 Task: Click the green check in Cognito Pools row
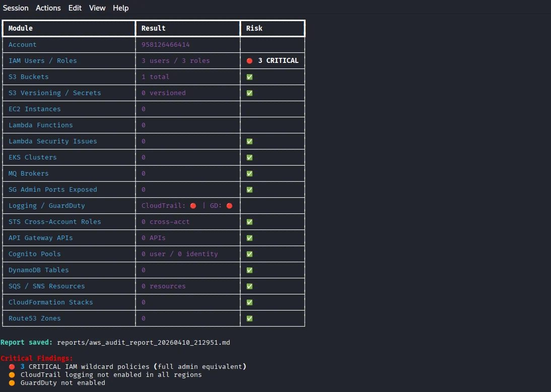(x=249, y=254)
